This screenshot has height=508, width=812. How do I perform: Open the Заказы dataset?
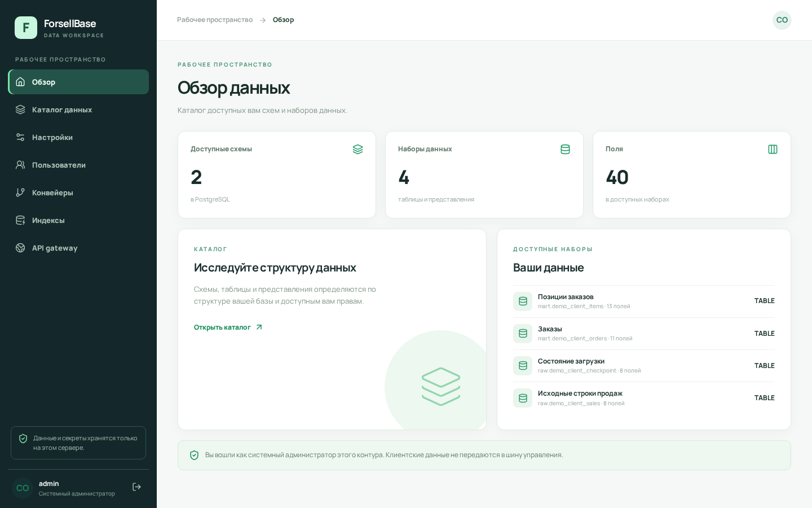pos(644,334)
